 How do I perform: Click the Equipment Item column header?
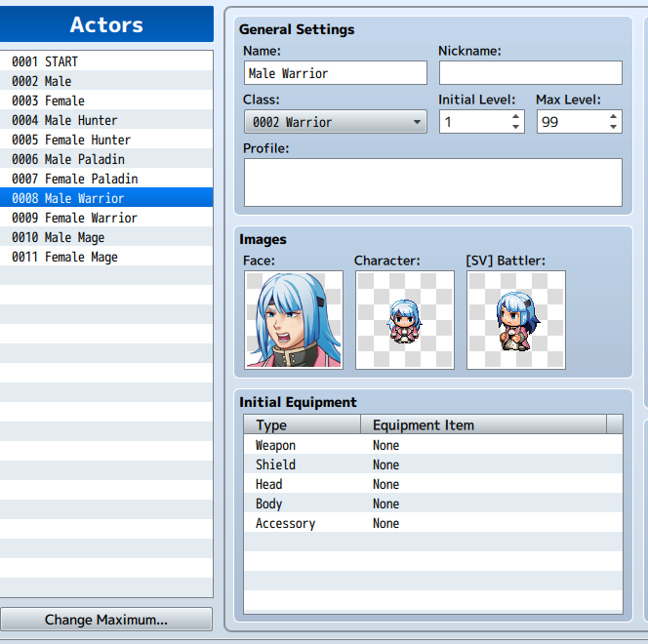coord(483,424)
